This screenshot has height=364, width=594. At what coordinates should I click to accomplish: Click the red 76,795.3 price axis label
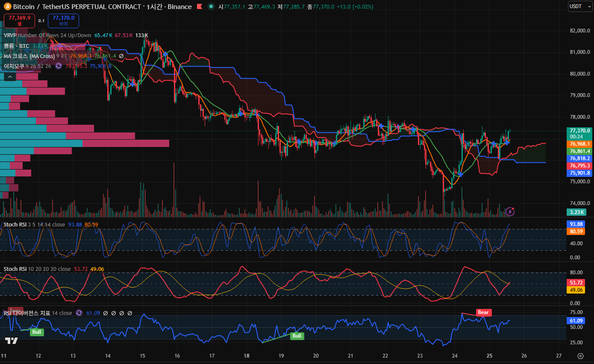pos(580,166)
